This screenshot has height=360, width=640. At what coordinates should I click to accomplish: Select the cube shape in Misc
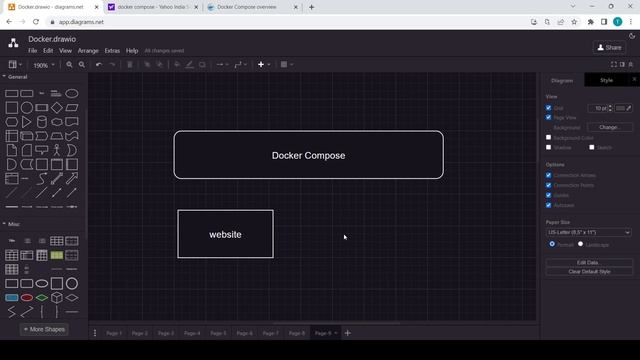(57, 298)
